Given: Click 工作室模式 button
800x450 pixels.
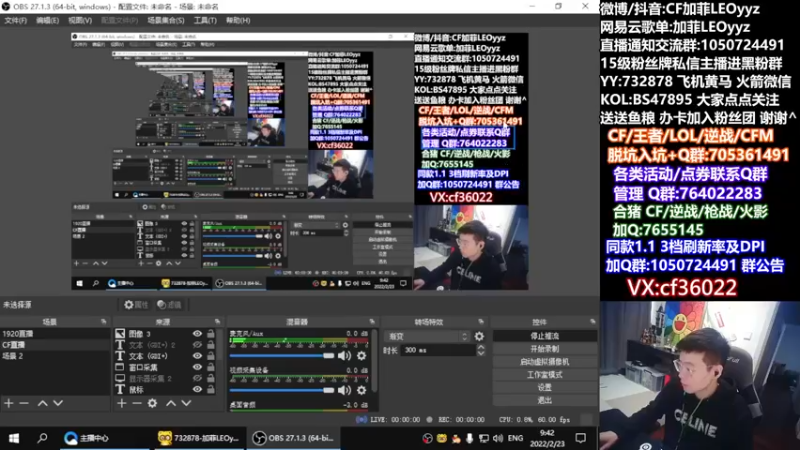Looking at the screenshot, I should [544, 374].
